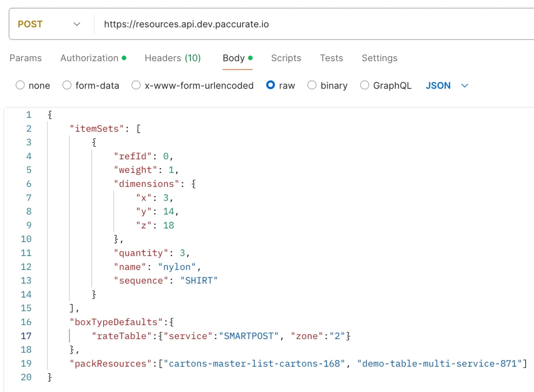Image resolution: width=534 pixels, height=392 pixels.
Task: Click the "weight" key on line 5
Action: point(135,170)
